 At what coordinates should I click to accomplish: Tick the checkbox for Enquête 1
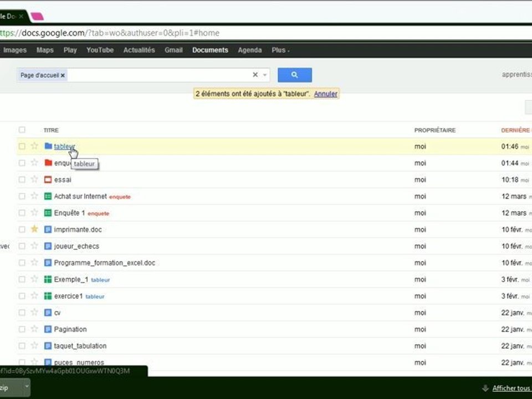pos(22,213)
